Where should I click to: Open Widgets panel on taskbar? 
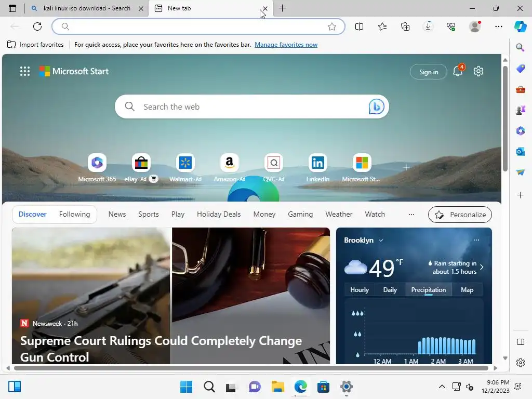click(x=15, y=387)
